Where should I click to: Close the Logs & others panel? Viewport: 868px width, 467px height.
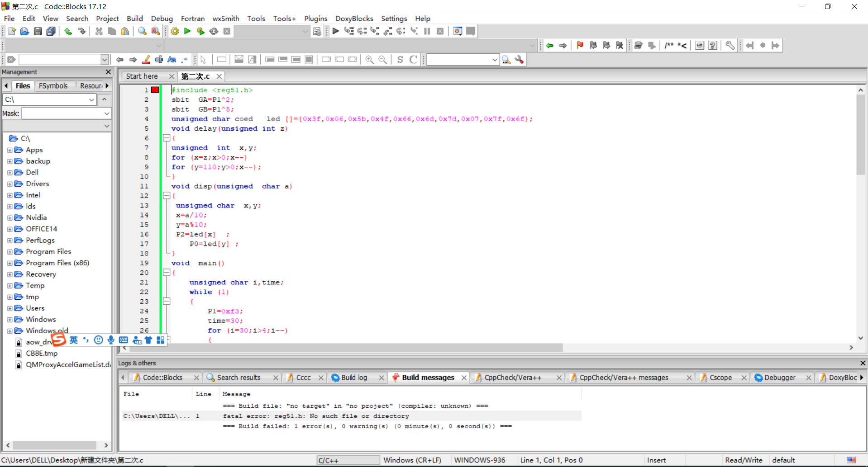coord(863,363)
